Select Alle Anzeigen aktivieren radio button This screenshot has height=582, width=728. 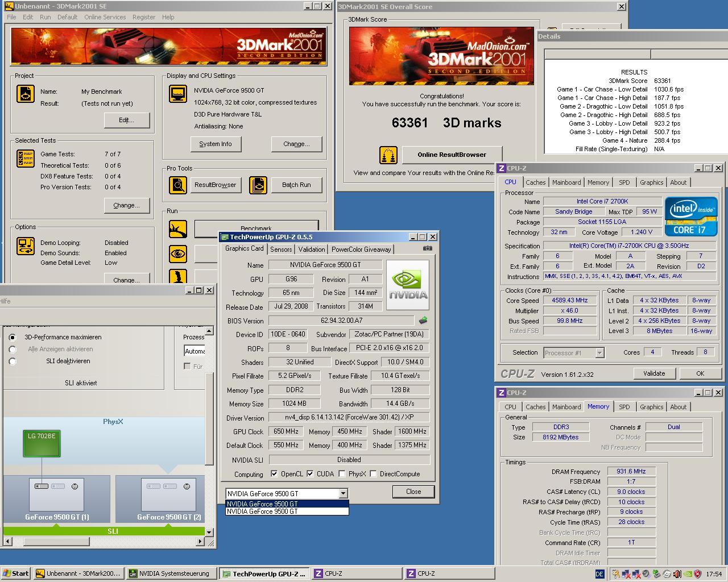13,349
